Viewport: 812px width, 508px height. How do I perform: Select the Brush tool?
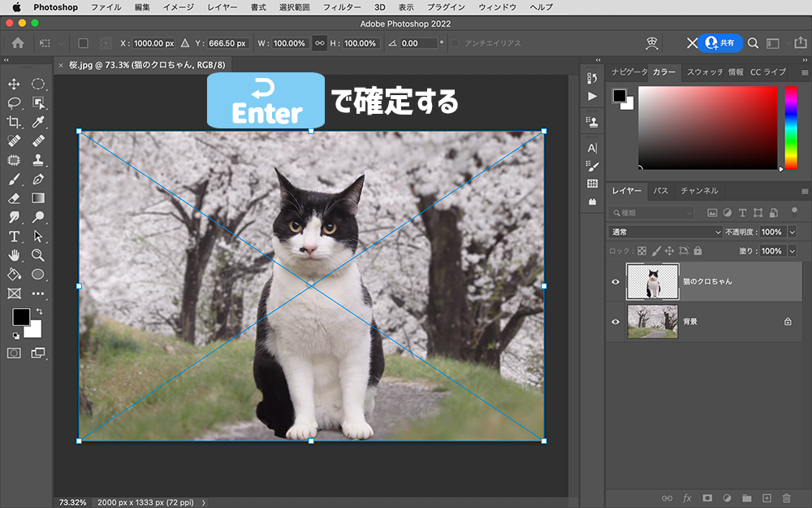14,180
